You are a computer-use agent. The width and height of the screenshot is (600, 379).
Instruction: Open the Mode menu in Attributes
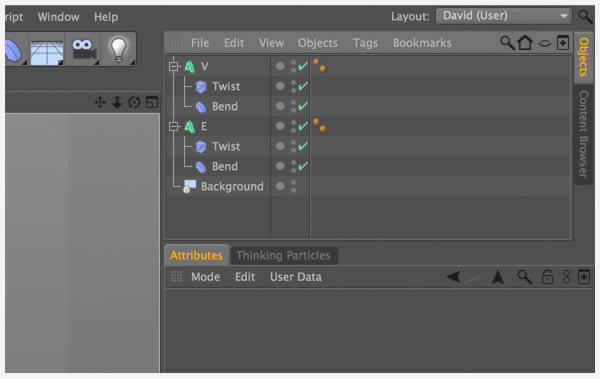[205, 277]
